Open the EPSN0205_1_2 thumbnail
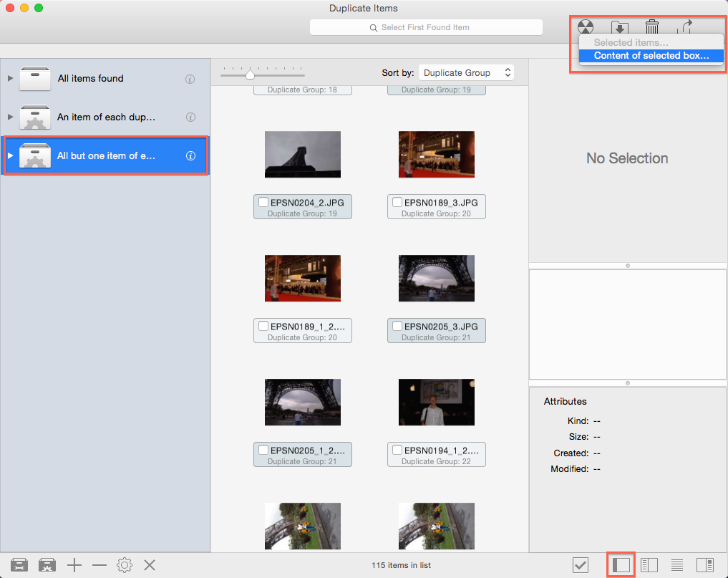The image size is (728, 578). [x=303, y=402]
